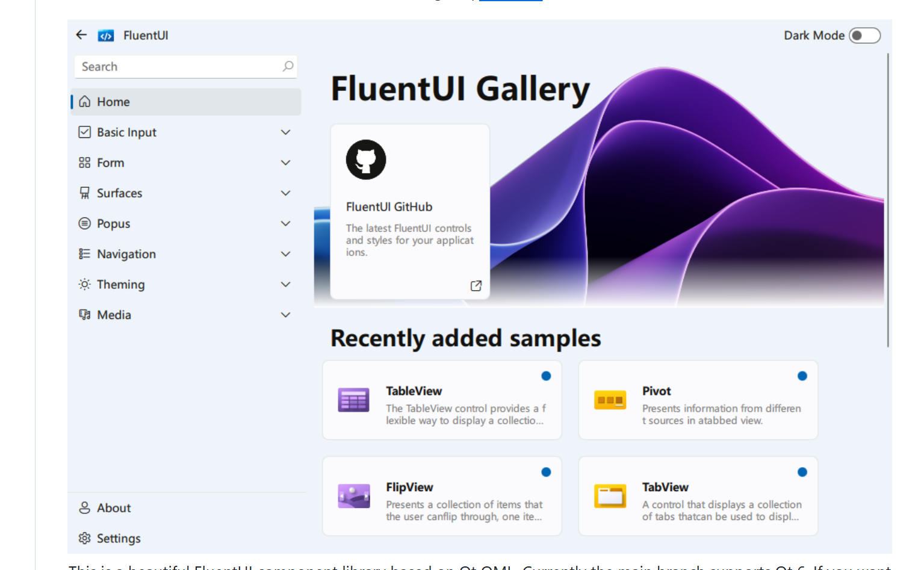Click the FluentUI window title text
The height and width of the screenshot is (570, 924).
click(x=146, y=36)
